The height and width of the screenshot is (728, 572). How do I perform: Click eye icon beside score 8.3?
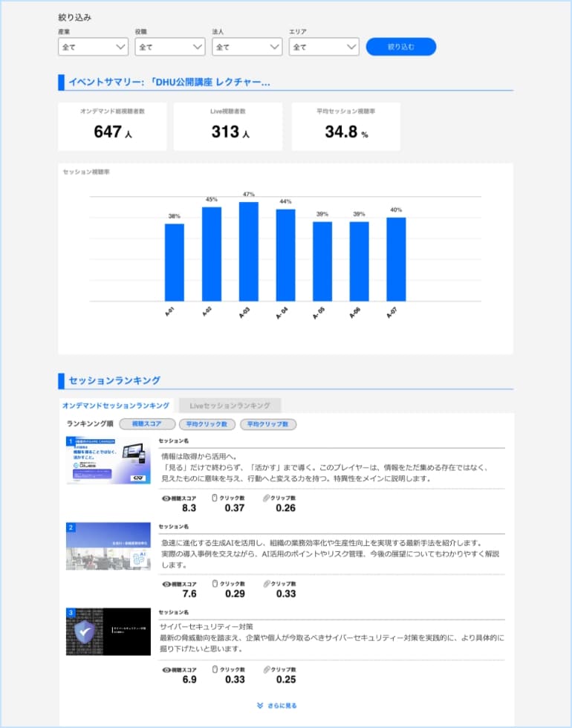coord(166,498)
